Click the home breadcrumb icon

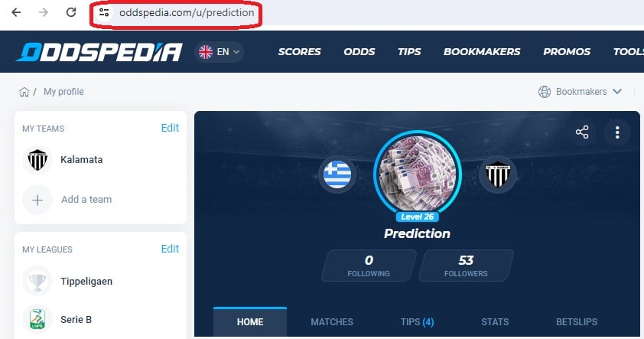click(x=24, y=92)
